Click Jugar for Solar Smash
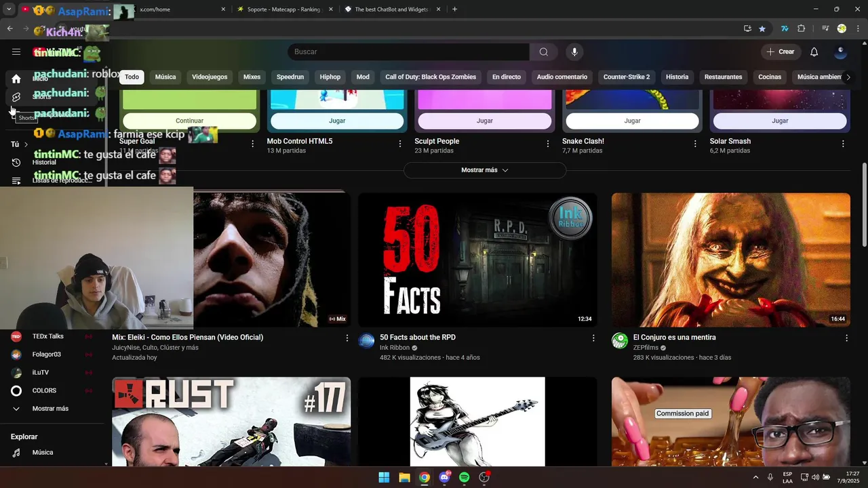868x488 pixels. click(780, 121)
